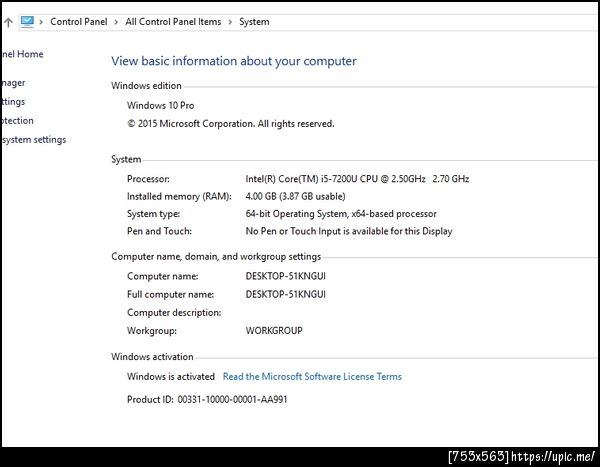The image size is (600, 467).
Task: Click the 'System' section header
Action: coord(126,159)
